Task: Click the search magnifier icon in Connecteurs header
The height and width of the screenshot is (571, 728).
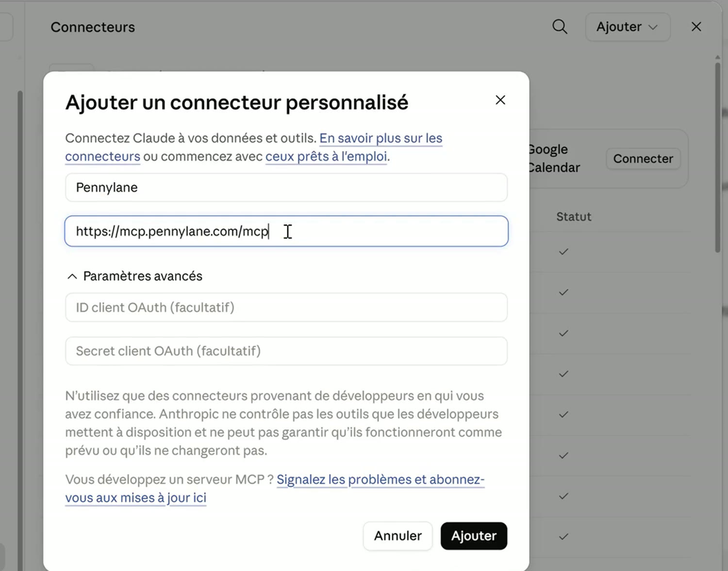Action: click(560, 27)
